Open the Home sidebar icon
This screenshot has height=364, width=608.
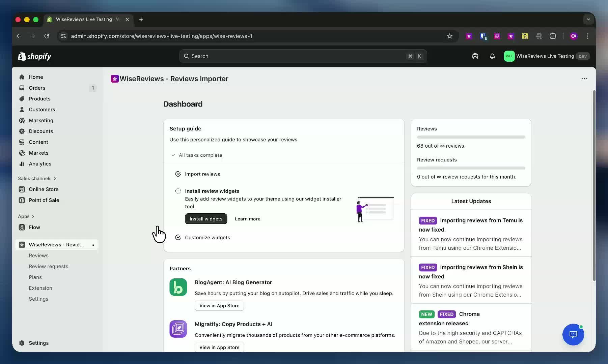(x=22, y=77)
